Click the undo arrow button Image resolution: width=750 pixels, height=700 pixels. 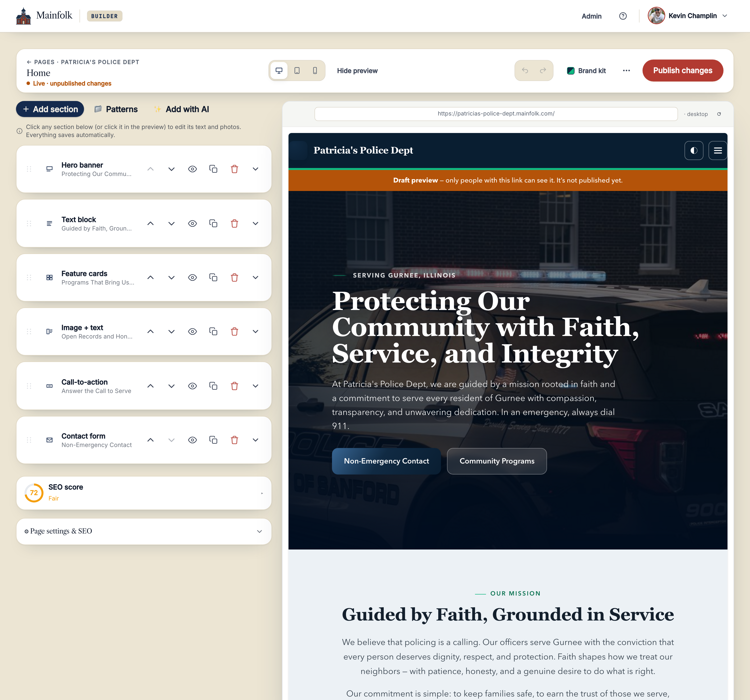click(525, 70)
